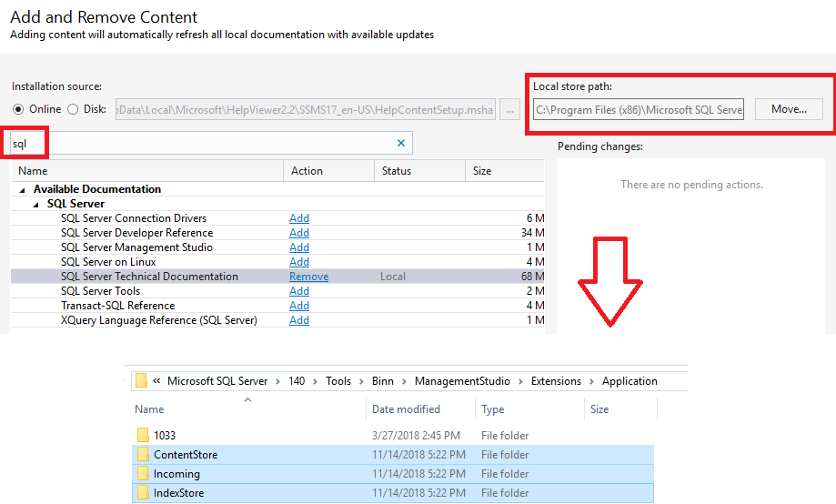Sort documentation by the Name column header
The height and width of the screenshot is (504, 836).
[x=147, y=171]
